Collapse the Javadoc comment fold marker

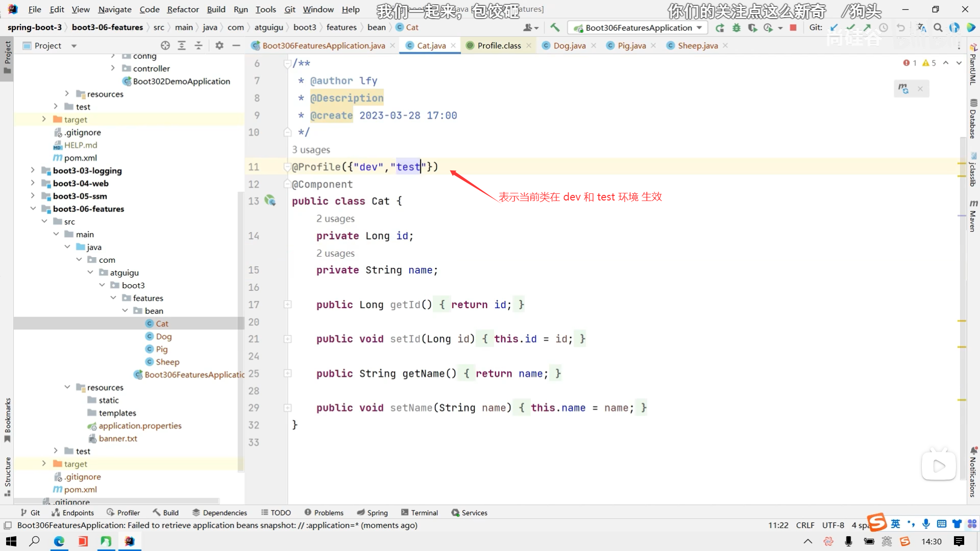[287, 63]
